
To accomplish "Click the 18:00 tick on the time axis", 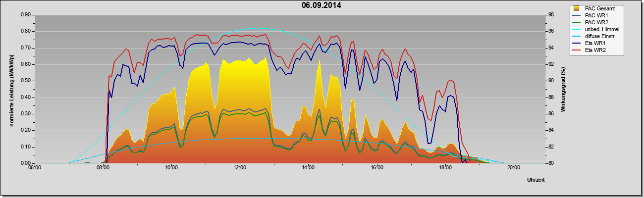I will click(x=445, y=168).
